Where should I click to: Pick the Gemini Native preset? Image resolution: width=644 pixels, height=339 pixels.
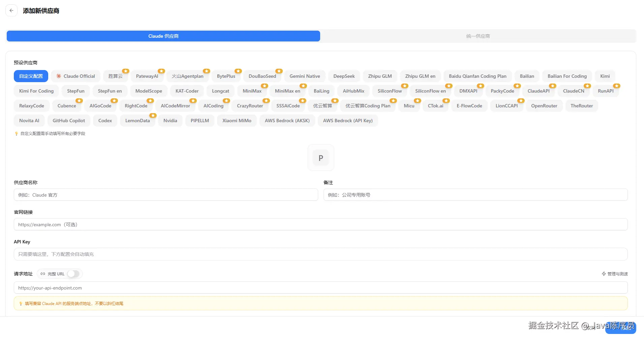pos(305,76)
